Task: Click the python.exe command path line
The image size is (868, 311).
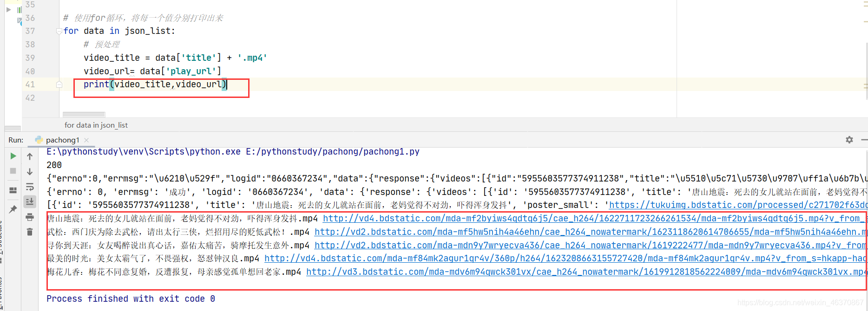Action: (233, 152)
